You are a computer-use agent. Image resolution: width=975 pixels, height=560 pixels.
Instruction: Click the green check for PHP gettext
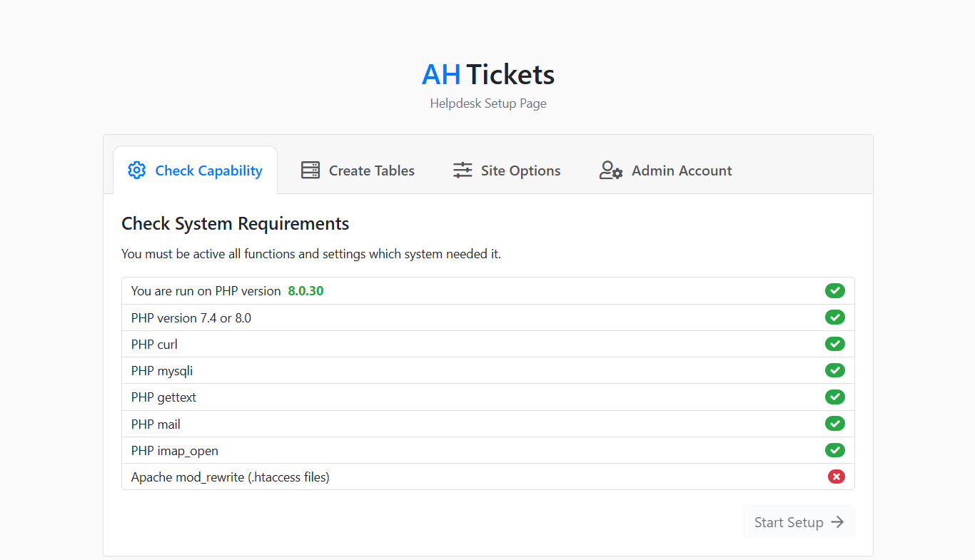[835, 397]
